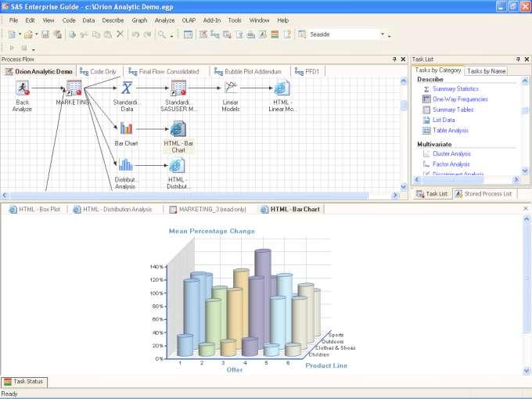Open the Seaside style dropdown
This screenshot has height=399, width=532.
pos(383,34)
